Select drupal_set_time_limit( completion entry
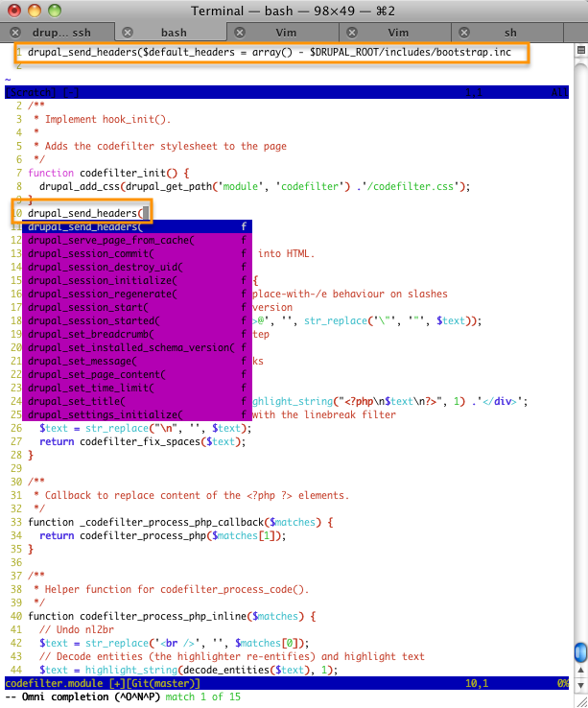The width and height of the screenshot is (588, 708). pos(137,388)
